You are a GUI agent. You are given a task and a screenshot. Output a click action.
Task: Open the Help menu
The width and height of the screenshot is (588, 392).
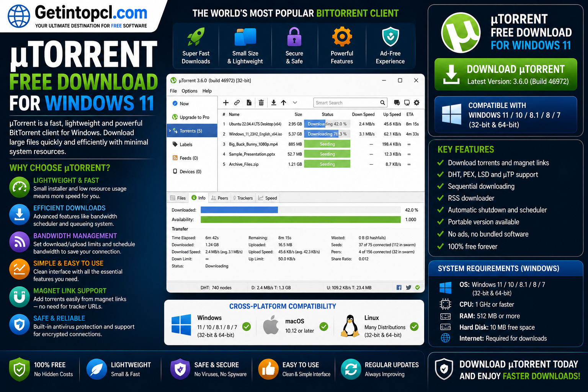[x=207, y=91]
